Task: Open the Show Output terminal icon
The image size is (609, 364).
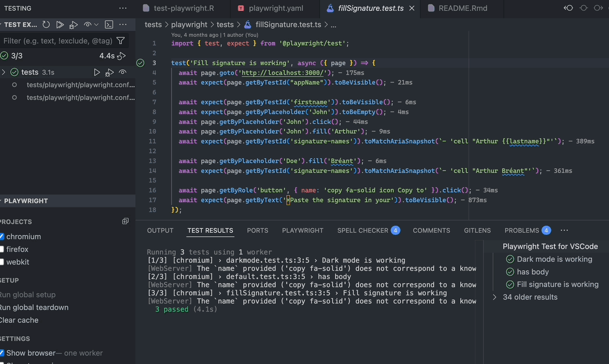Action: pyautogui.click(x=109, y=24)
